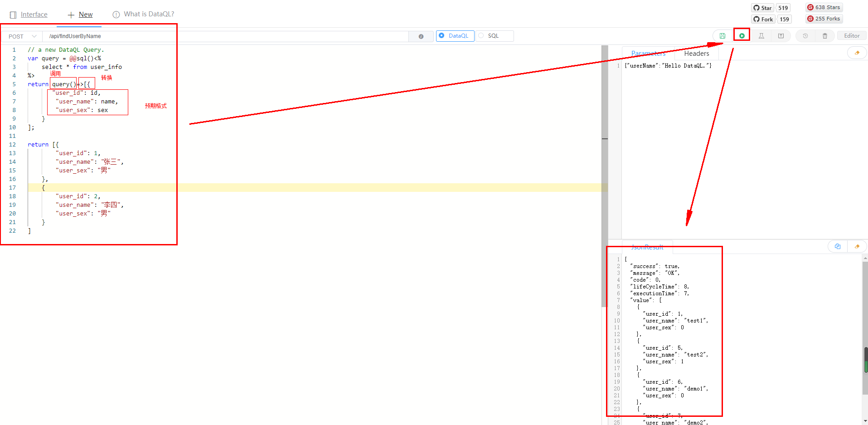Image resolution: width=868 pixels, height=425 pixels.
Task: Click code line '"user_name": name,'
Action: [87, 101]
